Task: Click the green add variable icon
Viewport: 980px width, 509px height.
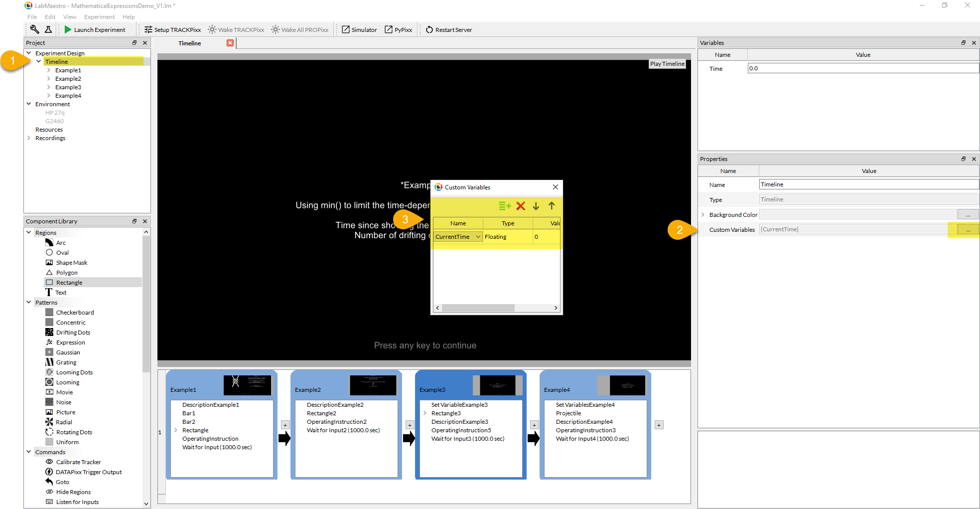Action: 505,206
